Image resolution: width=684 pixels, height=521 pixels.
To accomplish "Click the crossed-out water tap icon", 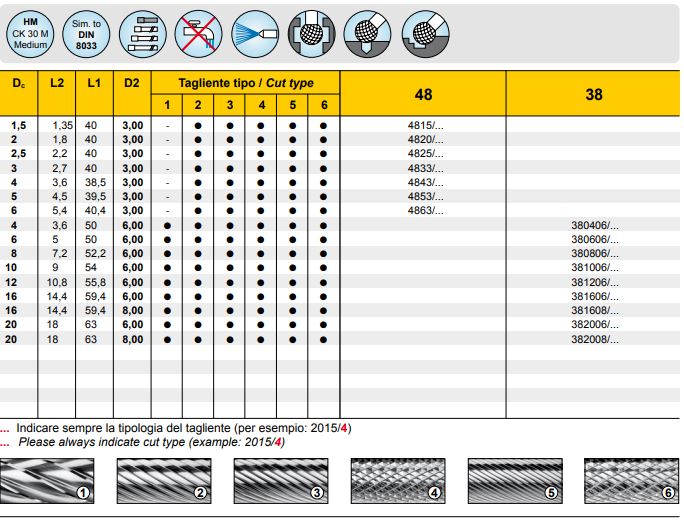I will coord(196,33).
